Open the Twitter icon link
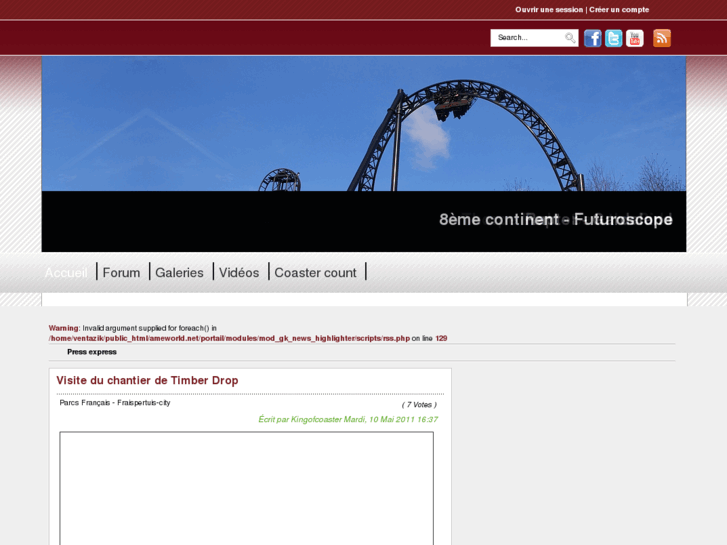This screenshot has width=727, height=545. click(613, 38)
